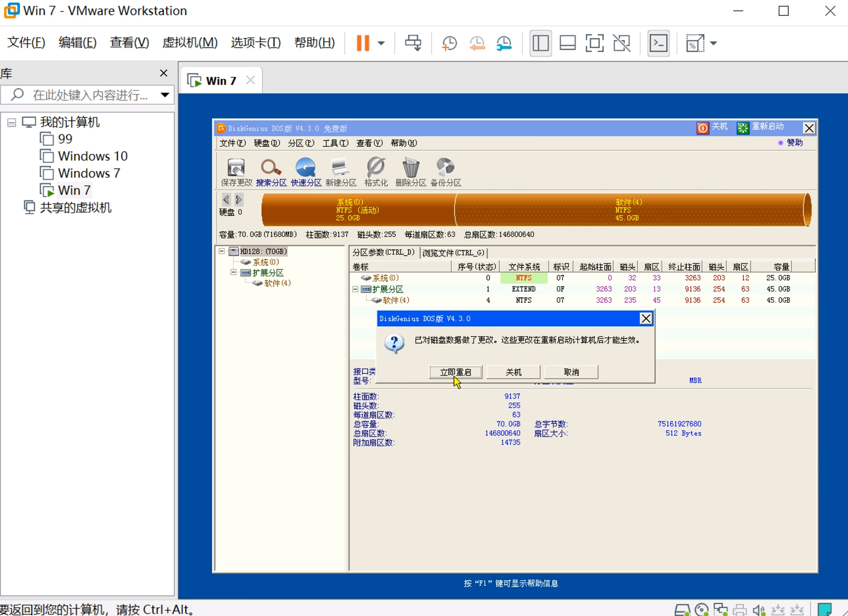848x616 pixels.
Task: Toggle the library sidebar view icon
Action: (540, 43)
